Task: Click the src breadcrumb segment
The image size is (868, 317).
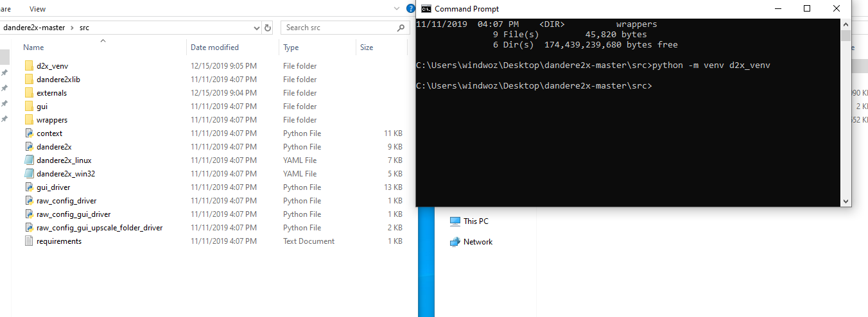Action: click(84, 28)
